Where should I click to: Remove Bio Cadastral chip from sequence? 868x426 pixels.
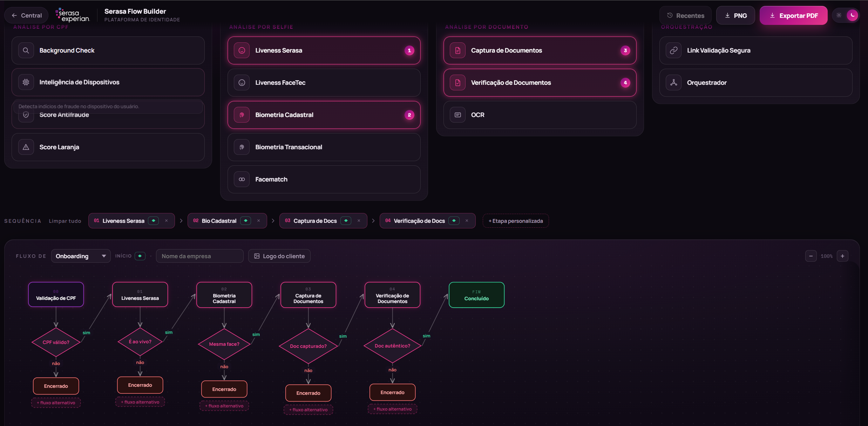coord(259,221)
